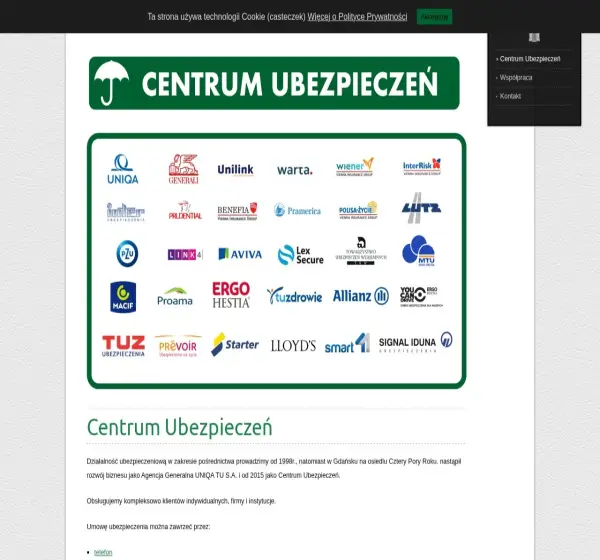Image resolution: width=600 pixels, height=560 pixels.
Task: Click the TUZ Ubezpieczenia logo
Action: pos(124,346)
